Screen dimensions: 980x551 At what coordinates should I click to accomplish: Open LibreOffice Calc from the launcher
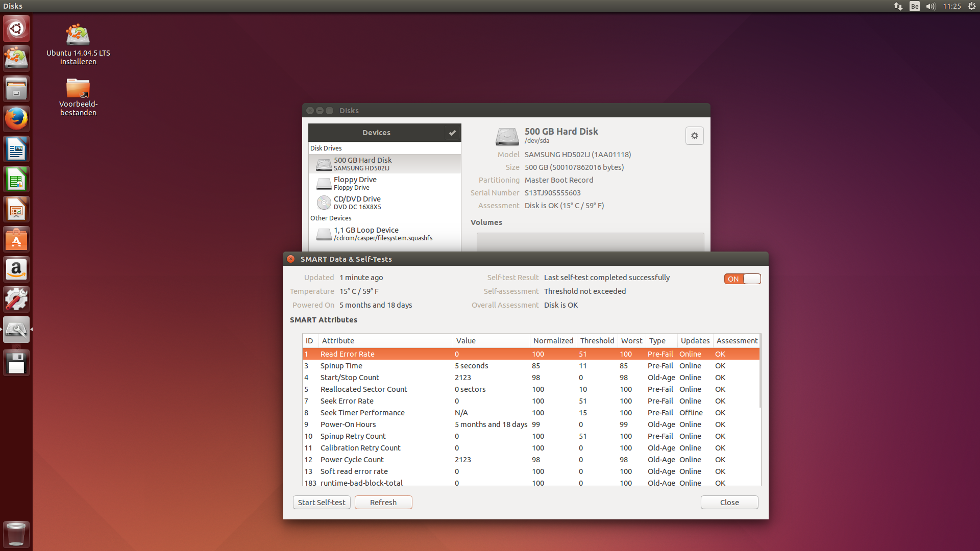(x=16, y=180)
